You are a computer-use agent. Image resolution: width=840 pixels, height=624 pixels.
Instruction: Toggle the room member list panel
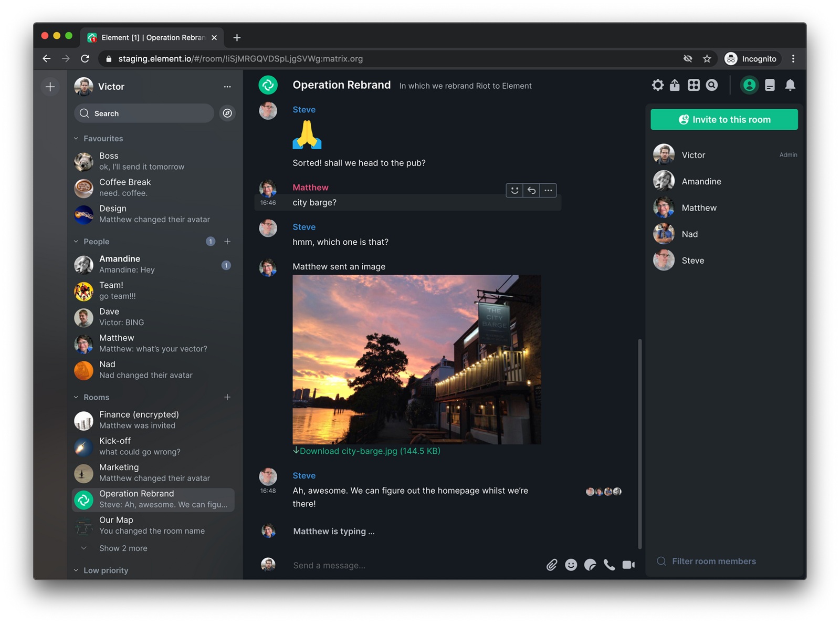coord(749,85)
